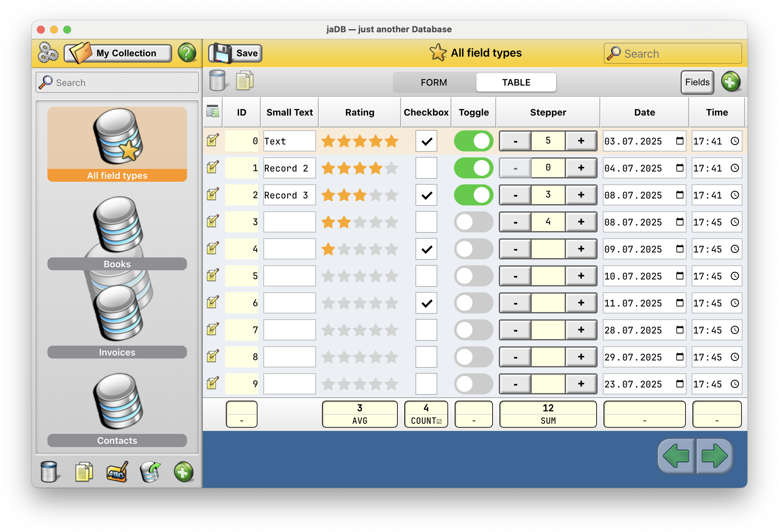Click the sidebar trash can icon

point(49,472)
